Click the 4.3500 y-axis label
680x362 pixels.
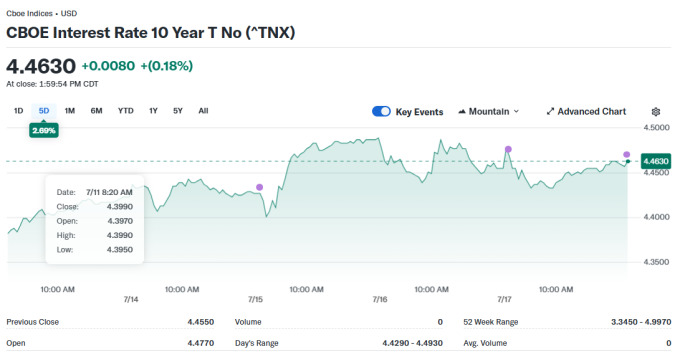point(656,262)
